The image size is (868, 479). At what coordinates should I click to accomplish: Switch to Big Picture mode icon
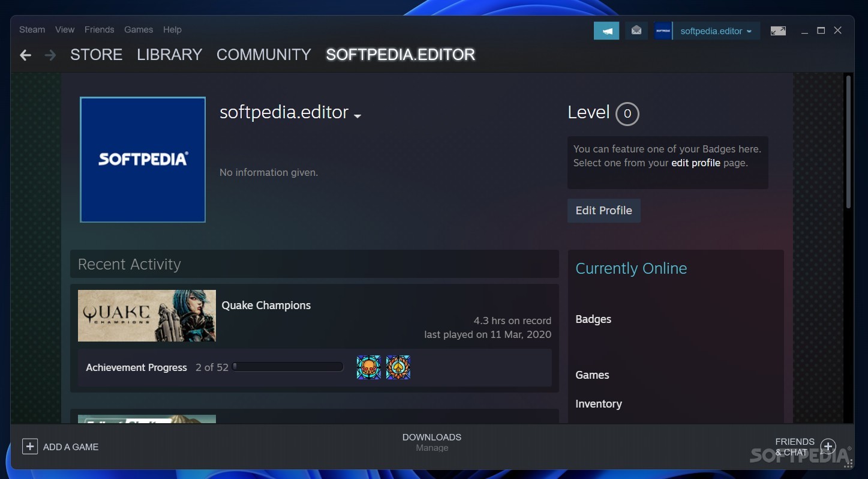(x=778, y=31)
